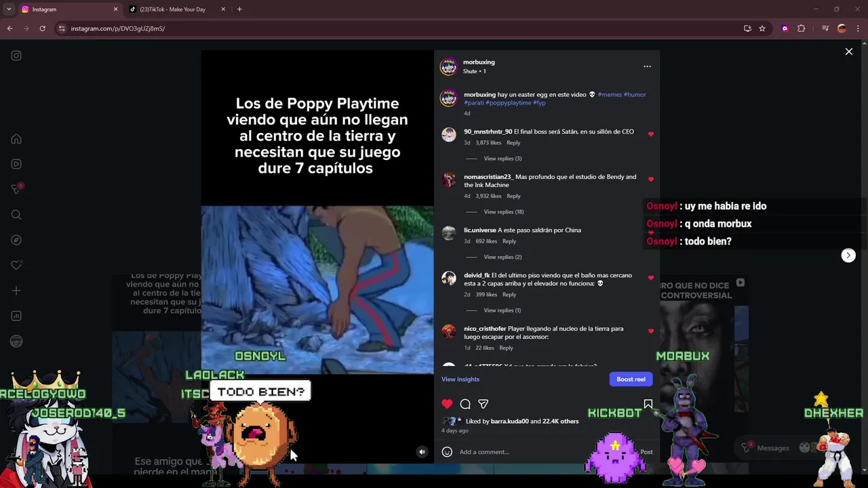This screenshot has width=868, height=488.
Task: Open emoji picker in comment box
Action: (447, 452)
